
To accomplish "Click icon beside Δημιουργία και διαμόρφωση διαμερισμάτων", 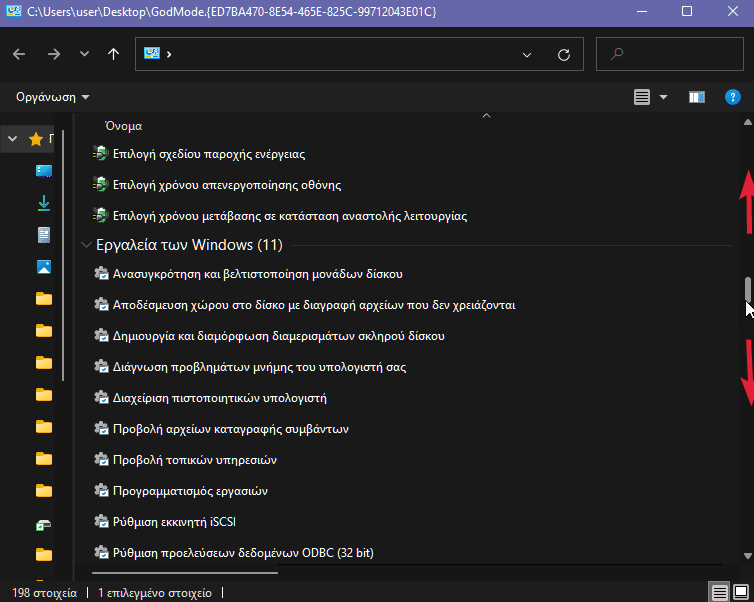I will 101,336.
